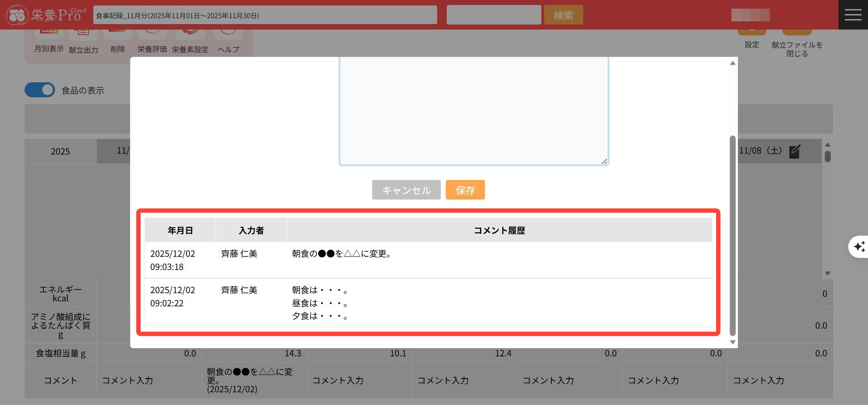Click the dialog scrollbar up arrow
This screenshot has height=405, width=868.
(x=732, y=63)
